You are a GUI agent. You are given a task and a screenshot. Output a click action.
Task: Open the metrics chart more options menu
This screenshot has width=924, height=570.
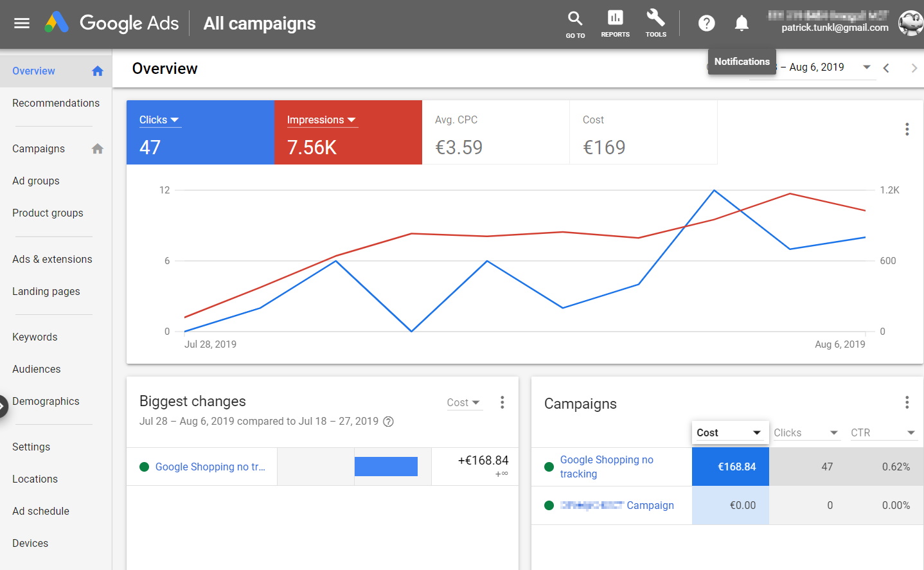pos(907,129)
